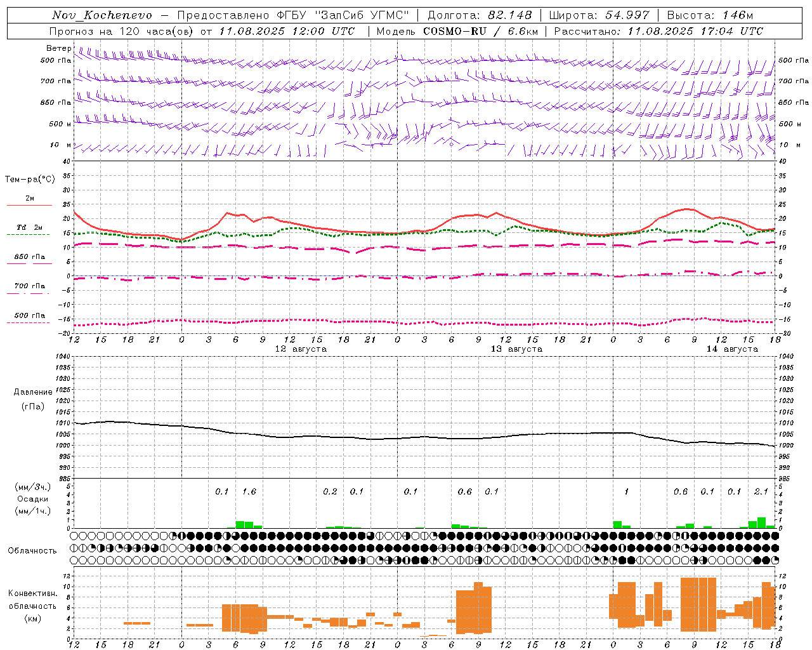The height and width of the screenshot is (650, 812).
Task: Click the station name "Nov_Kochenevo"
Action: [x=102, y=15]
